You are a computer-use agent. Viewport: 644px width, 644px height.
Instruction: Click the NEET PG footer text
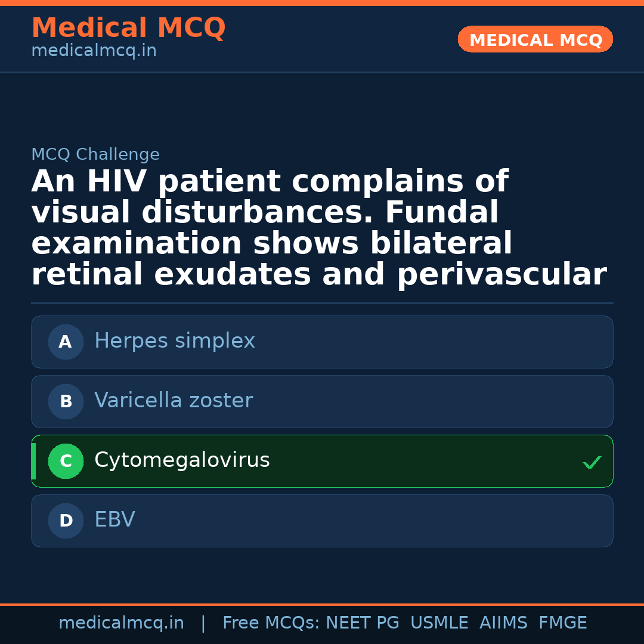[x=363, y=623]
